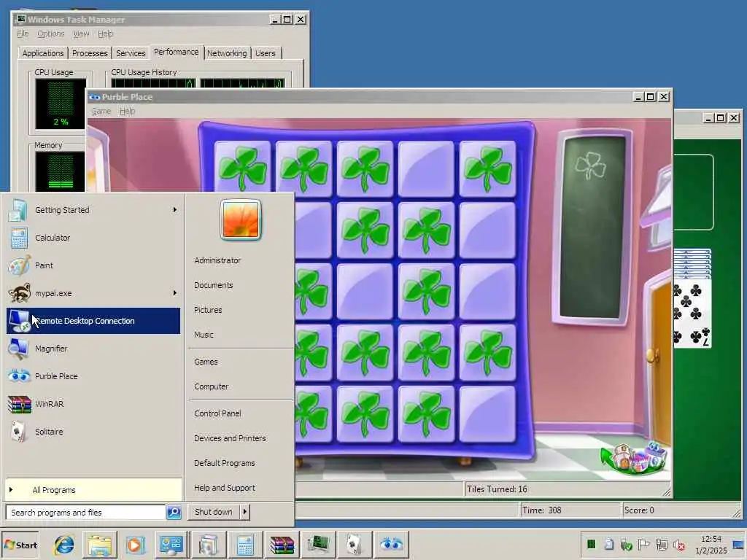Click the 'Tiles Turned: 16' status text
The height and width of the screenshot is (560, 747).
497,489
